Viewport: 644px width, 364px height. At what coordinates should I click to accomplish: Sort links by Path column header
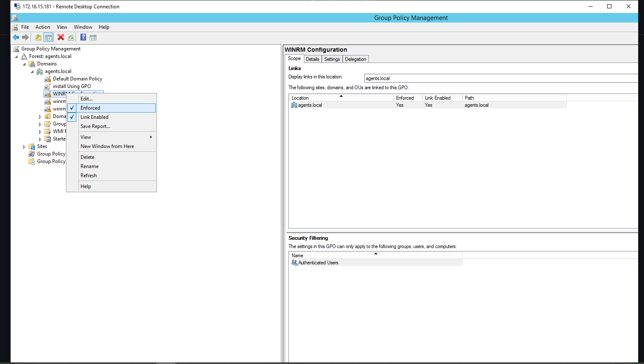tap(514, 98)
